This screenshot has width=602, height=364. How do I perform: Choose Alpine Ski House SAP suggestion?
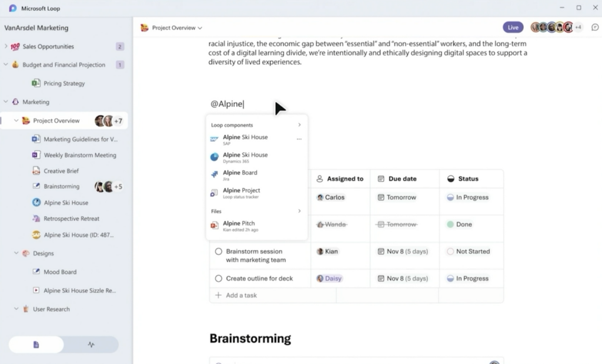[256, 139]
